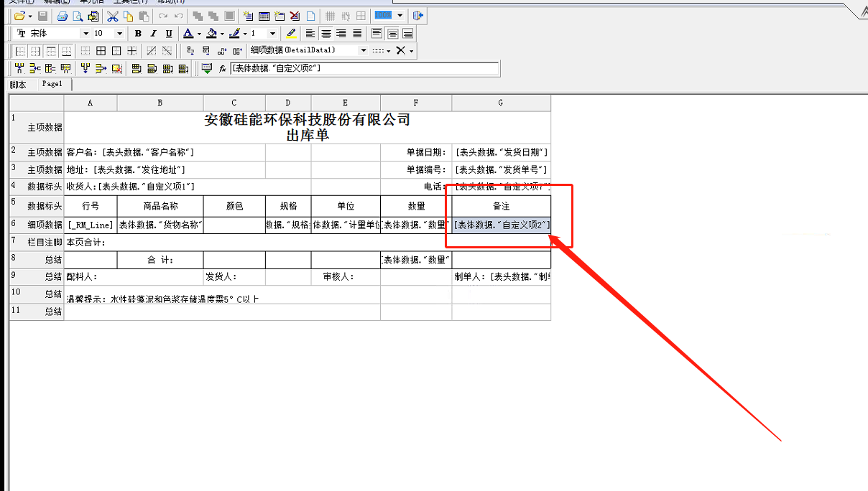
Task: Click the fill color paint bucket swatch
Action: pyautogui.click(x=211, y=34)
